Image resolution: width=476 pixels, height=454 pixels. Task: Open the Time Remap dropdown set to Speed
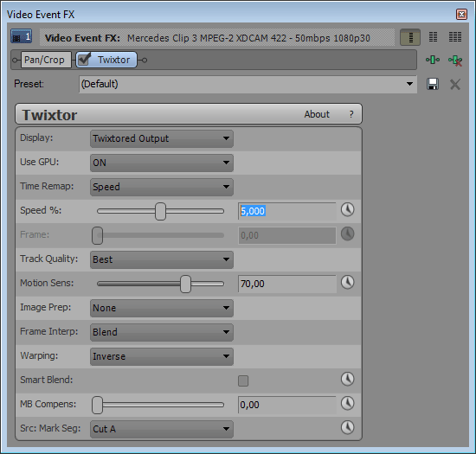coord(162,187)
